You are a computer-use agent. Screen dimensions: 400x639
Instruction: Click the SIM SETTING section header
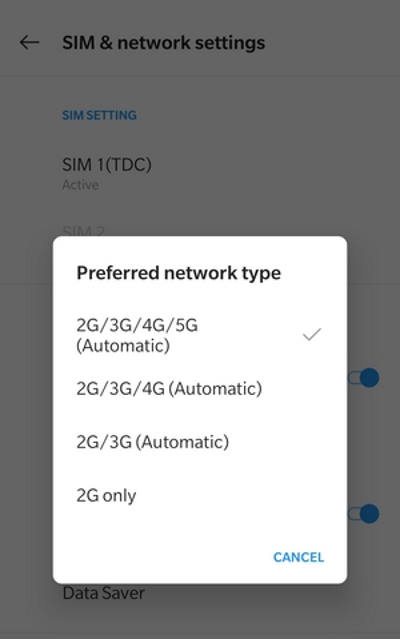(x=99, y=115)
